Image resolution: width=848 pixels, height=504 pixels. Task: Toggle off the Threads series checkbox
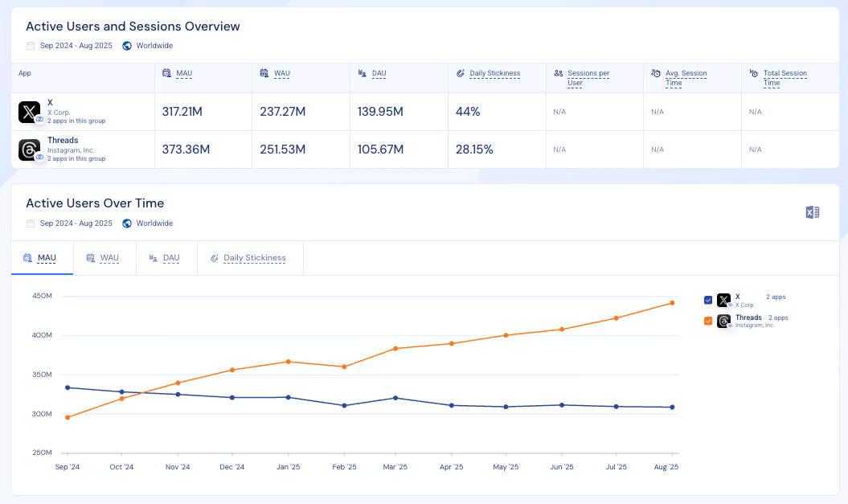pyautogui.click(x=707, y=321)
